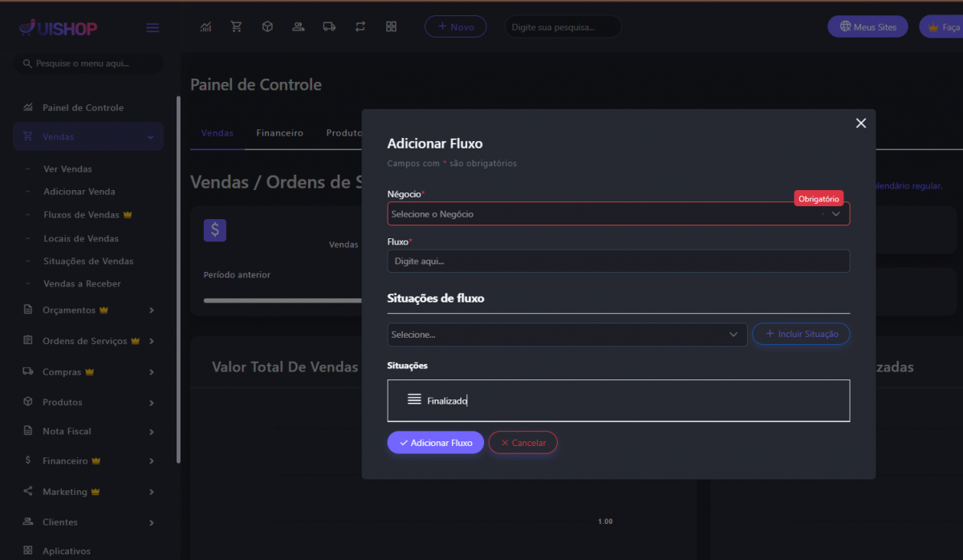Click the Incluir Situação button
Screen dimensions: 963x560
coord(800,335)
